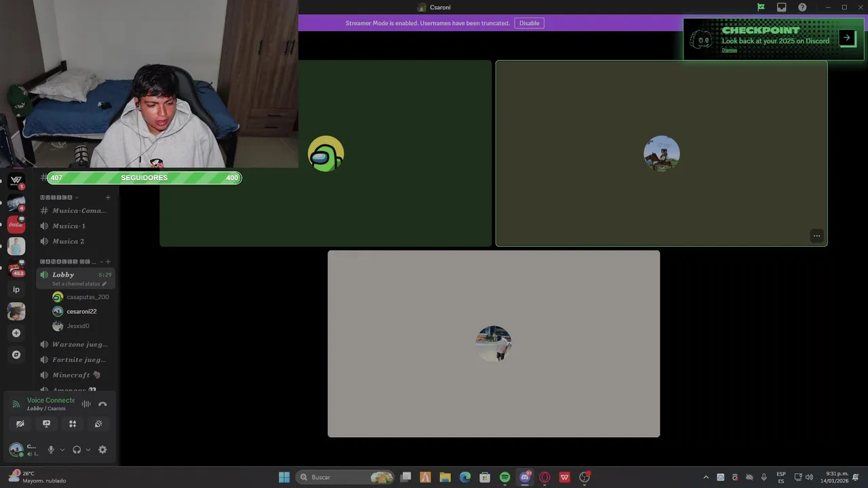Open the input device dropdown next to the microphone
Viewport: 868px width, 488px height.
tap(62, 449)
